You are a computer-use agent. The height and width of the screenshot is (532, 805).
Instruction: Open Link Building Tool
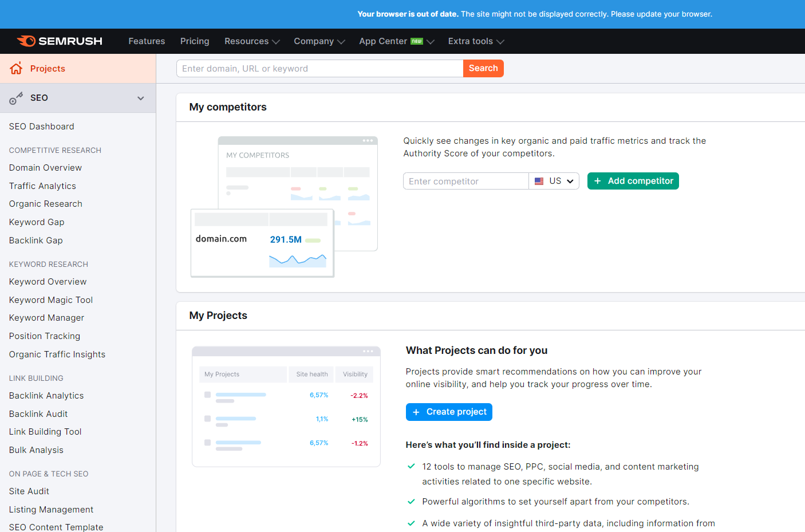pos(45,432)
